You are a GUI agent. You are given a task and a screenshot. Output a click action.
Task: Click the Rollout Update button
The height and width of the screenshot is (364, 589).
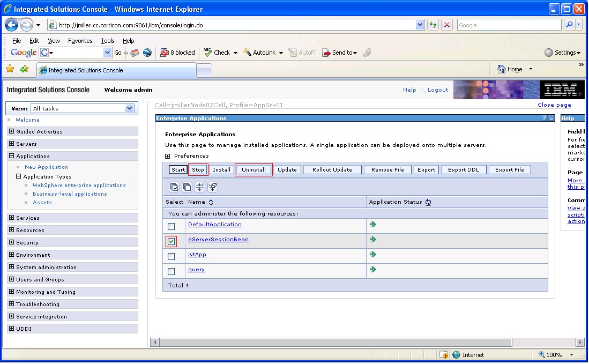(332, 170)
